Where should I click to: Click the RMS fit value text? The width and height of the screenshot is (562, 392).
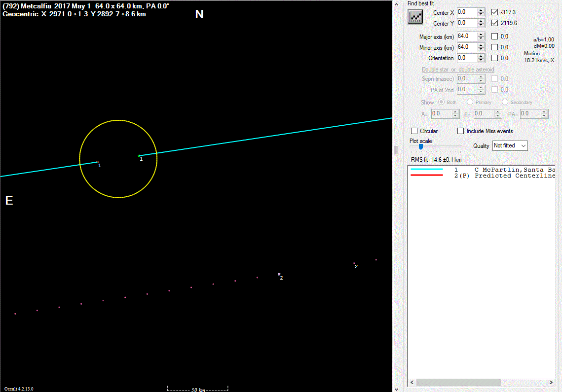436,160
